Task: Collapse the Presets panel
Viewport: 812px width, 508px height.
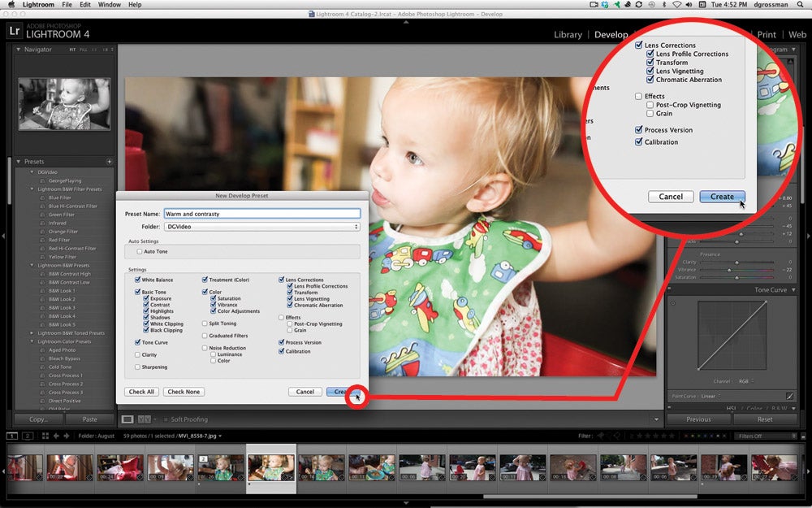Action: tap(19, 162)
